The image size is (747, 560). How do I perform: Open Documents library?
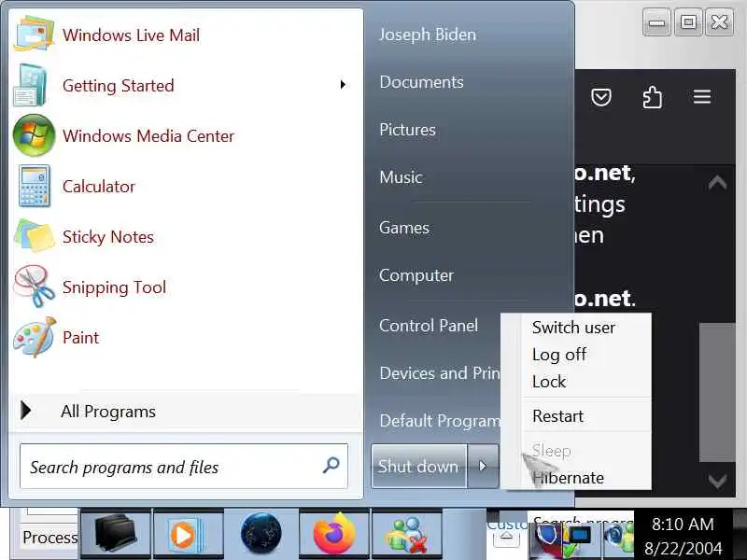[x=421, y=82]
